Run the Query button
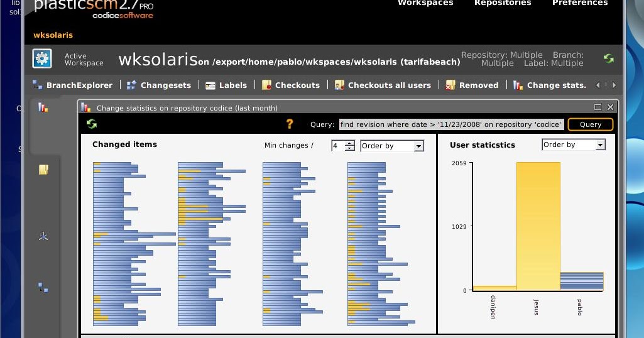 pyautogui.click(x=590, y=124)
